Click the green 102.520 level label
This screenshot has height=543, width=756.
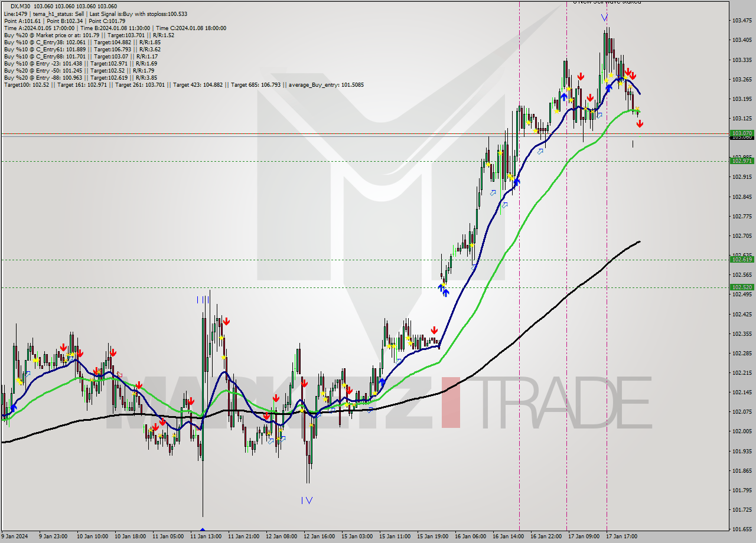[x=742, y=287]
